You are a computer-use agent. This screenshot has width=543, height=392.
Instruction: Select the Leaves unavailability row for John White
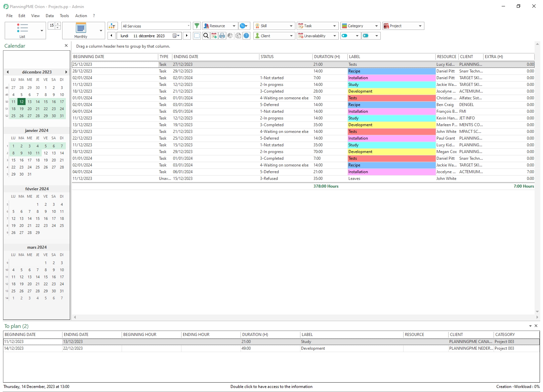(x=303, y=179)
